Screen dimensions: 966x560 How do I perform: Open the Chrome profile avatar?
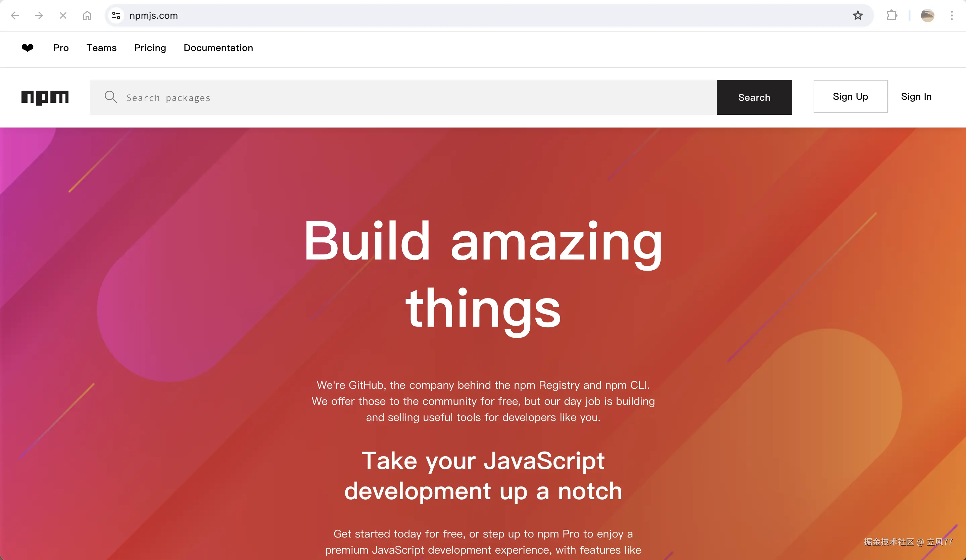click(927, 16)
